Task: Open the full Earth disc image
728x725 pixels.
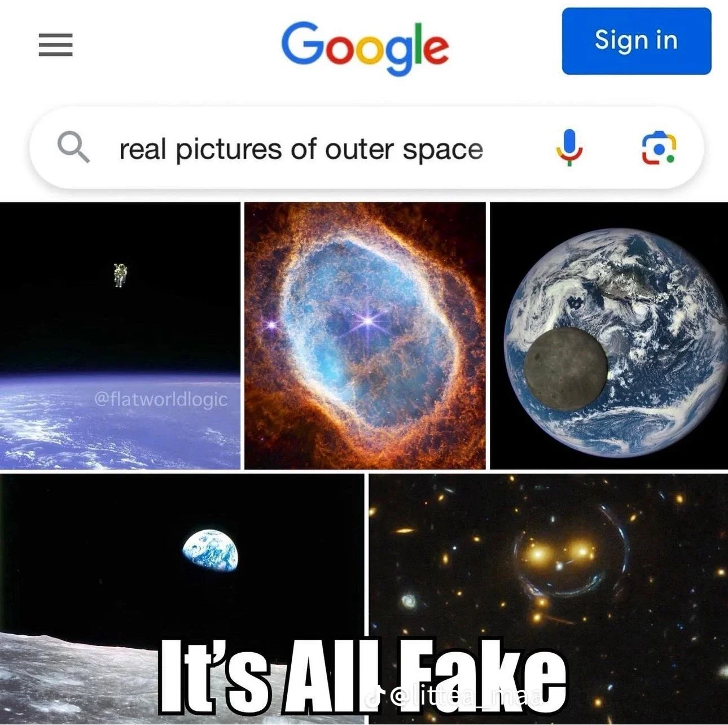Action: [609, 336]
